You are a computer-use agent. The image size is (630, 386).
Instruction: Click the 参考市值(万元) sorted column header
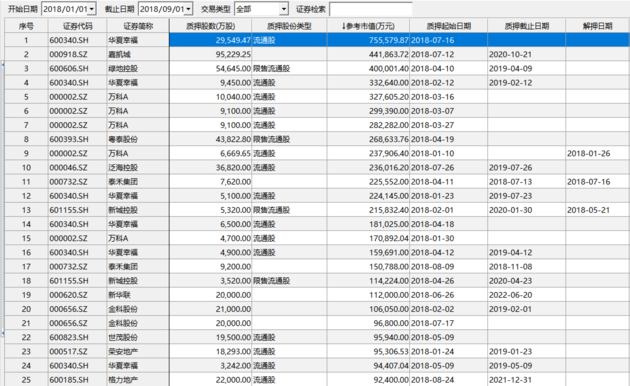click(x=368, y=26)
